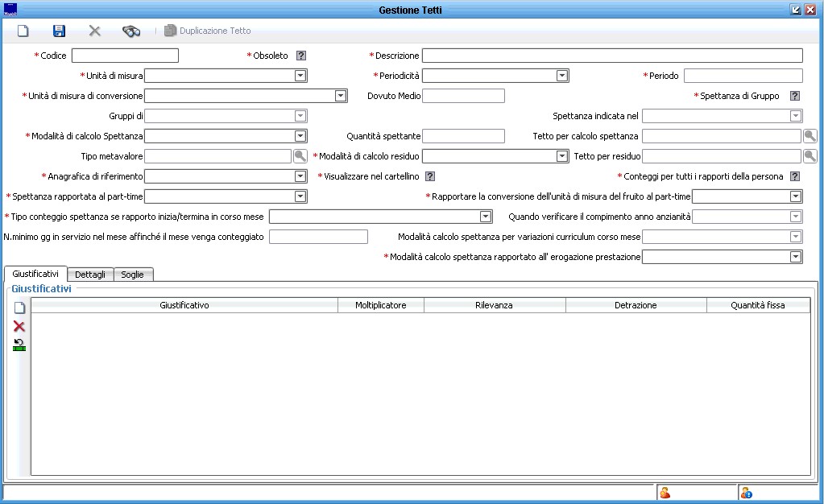Click magnifier beside Tipo metavalore field
The width and height of the screenshot is (824, 504).
(300, 156)
